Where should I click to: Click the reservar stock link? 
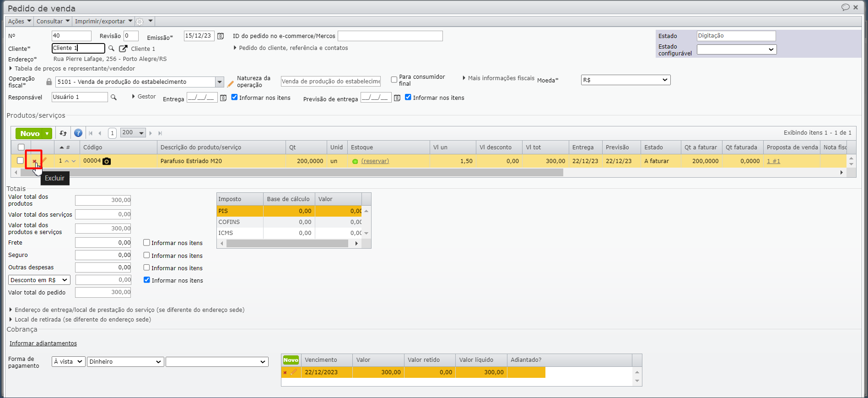click(375, 161)
